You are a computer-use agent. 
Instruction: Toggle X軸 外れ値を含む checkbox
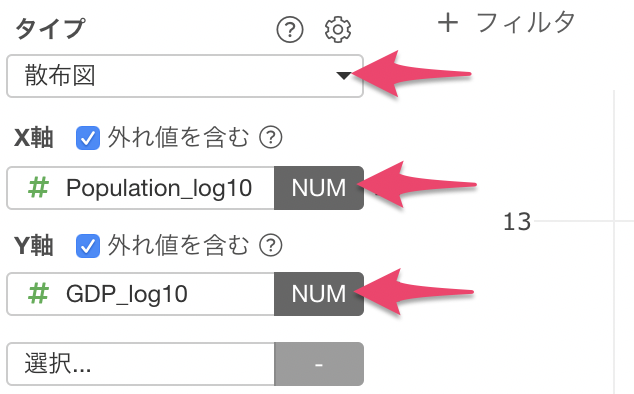tap(88, 138)
